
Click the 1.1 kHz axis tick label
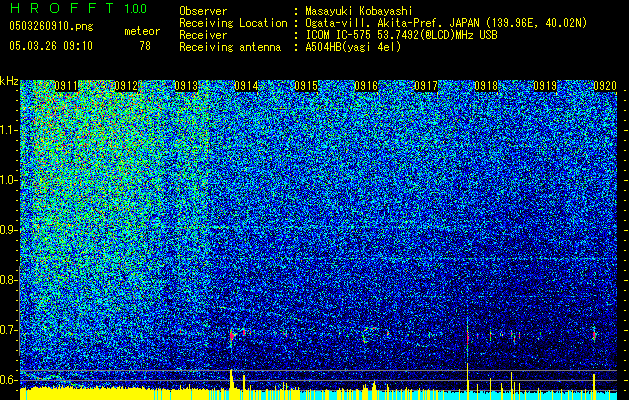coord(8,130)
